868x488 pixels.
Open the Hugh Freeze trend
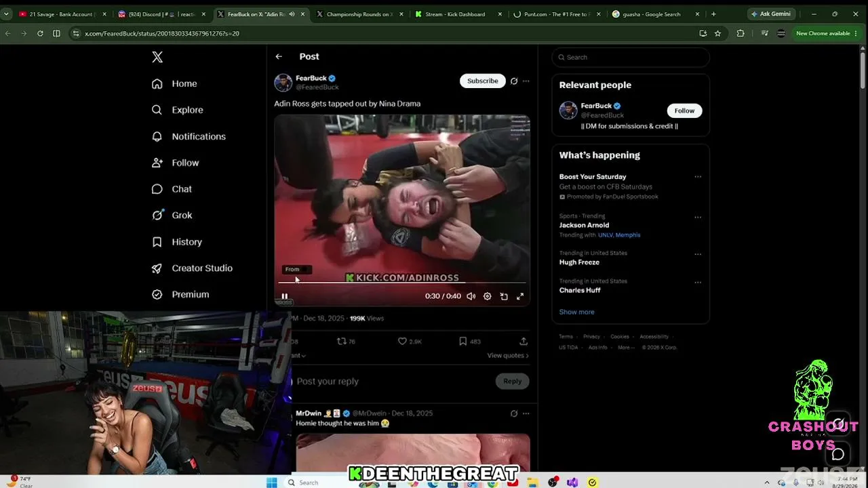tap(579, 262)
